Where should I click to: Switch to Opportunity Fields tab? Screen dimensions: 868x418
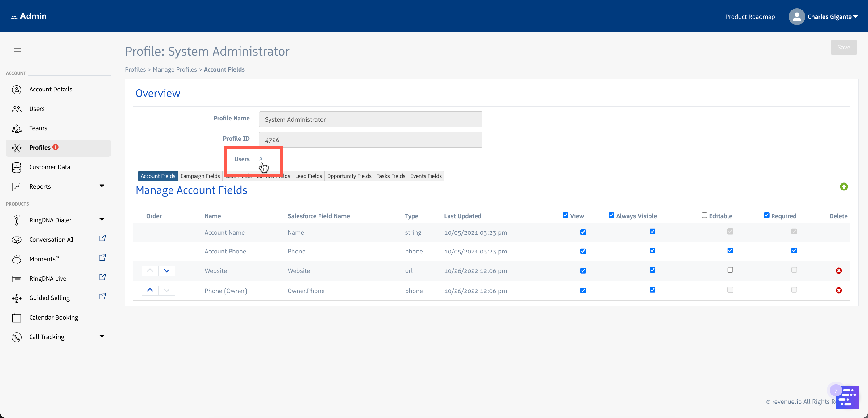[x=349, y=176]
